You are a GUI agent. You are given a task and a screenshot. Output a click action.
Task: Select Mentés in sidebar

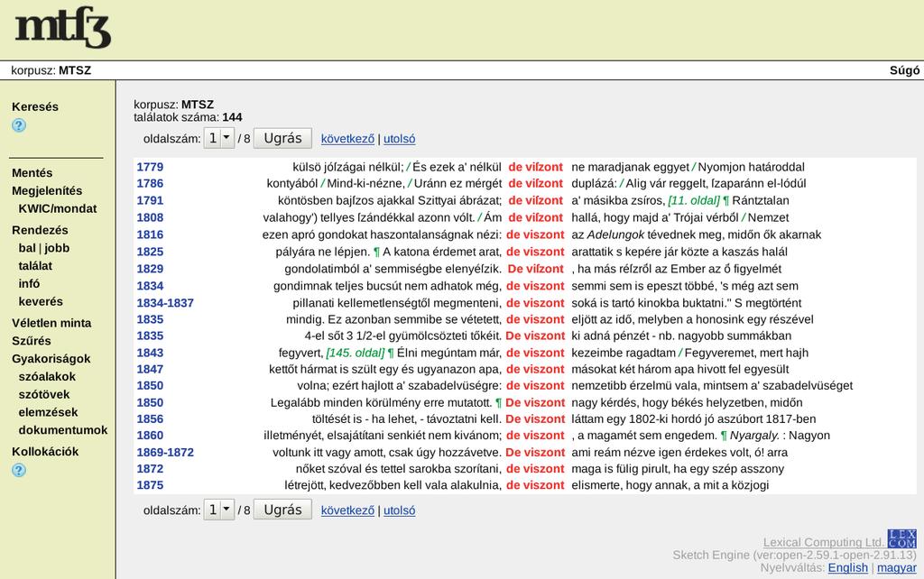(32, 172)
